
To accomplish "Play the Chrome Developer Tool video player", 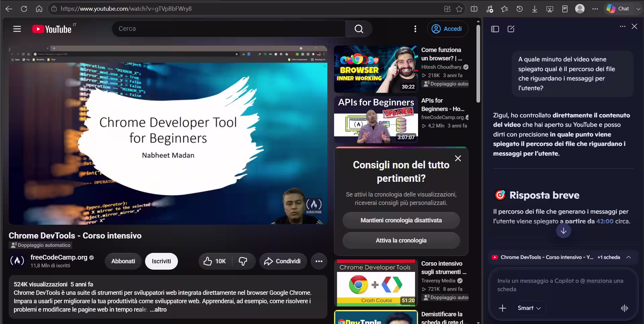I will click(x=168, y=135).
